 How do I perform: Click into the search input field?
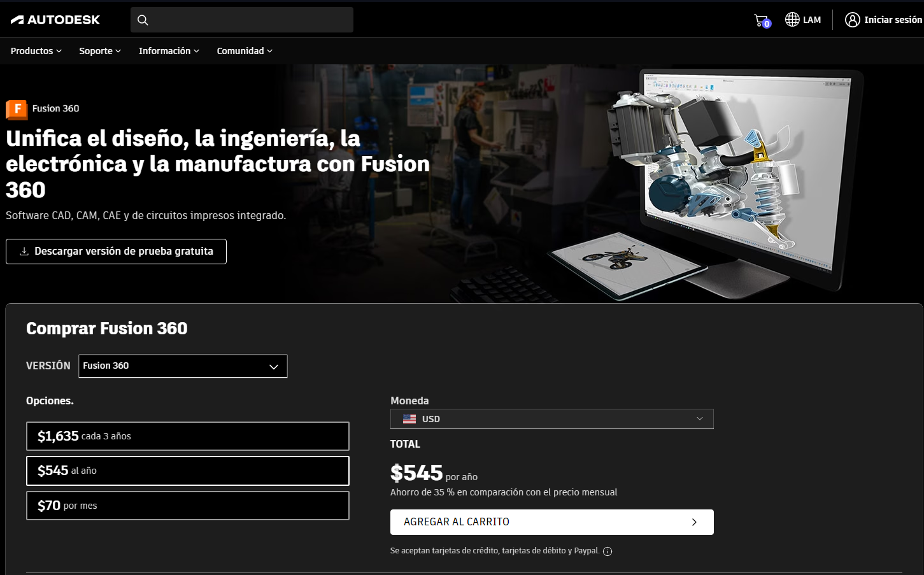click(x=242, y=20)
